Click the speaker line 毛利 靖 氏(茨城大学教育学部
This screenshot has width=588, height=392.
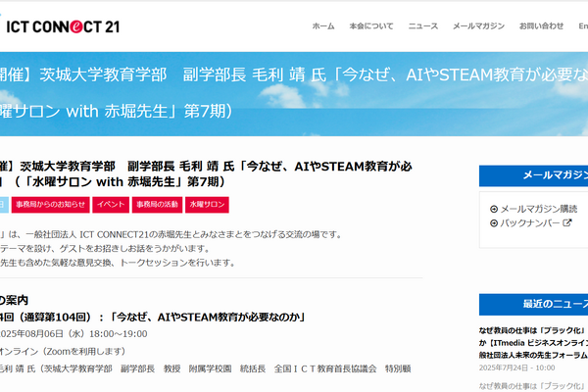pyautogui.click(x=206, y=368)
